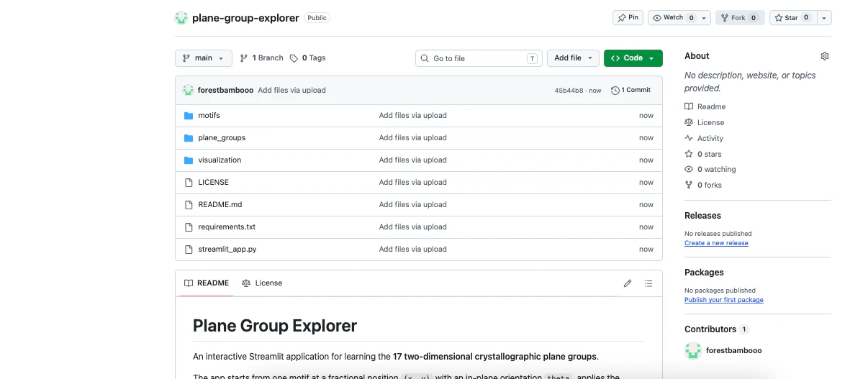This screenshot has width=868, height=379.
Task: Click the Fork button
Action: tap(740, 18)
